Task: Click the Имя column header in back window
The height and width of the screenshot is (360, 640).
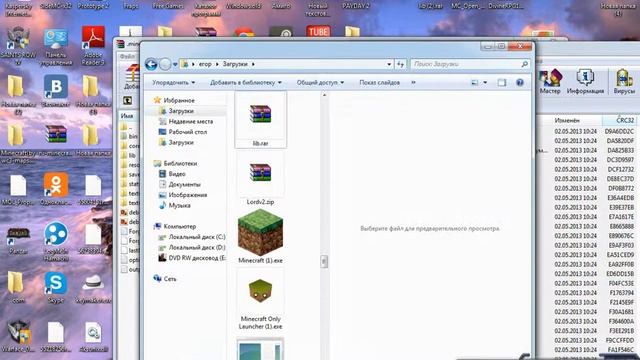Action: point(128,116)
